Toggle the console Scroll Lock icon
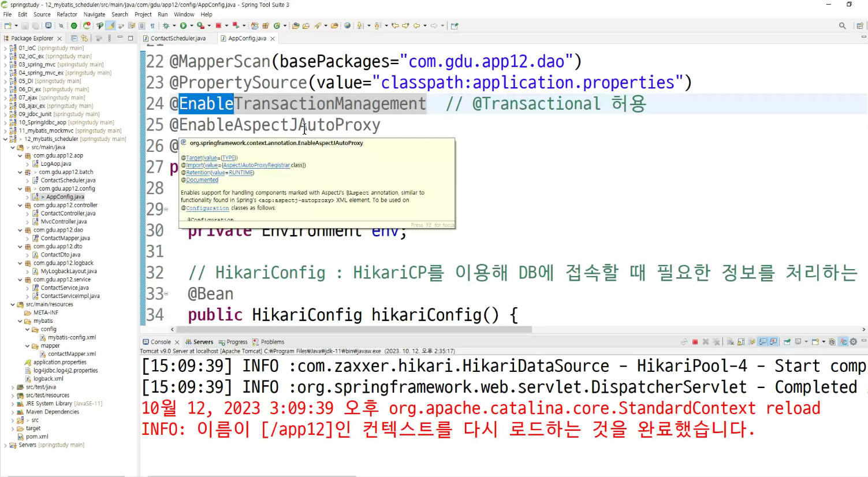 (741, 342)
